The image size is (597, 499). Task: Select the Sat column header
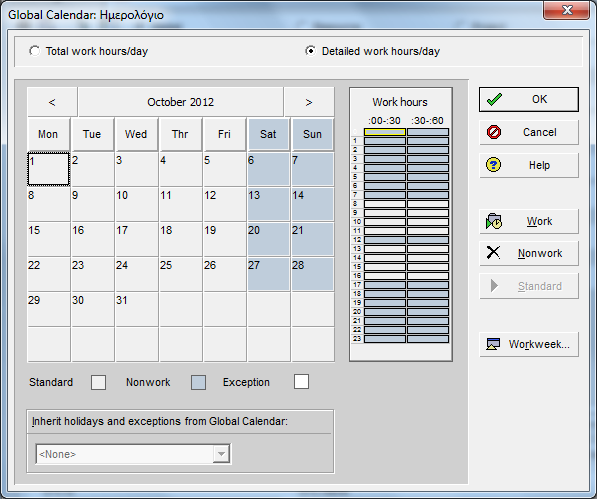268,134
